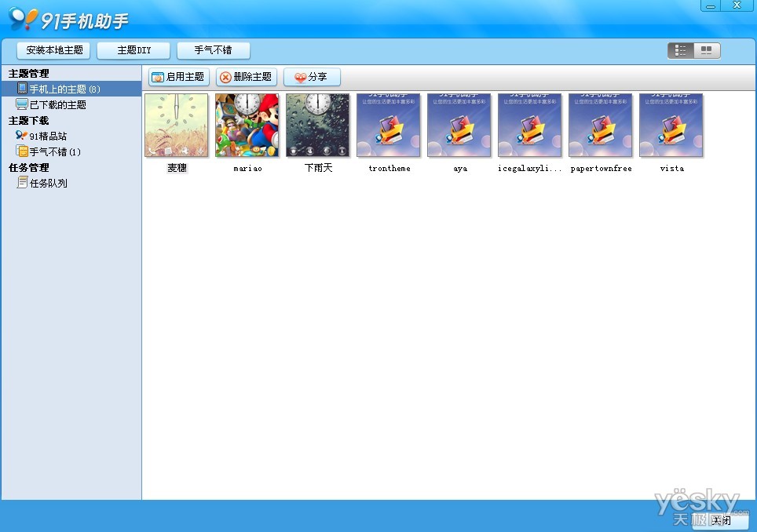Click the mariao theme name label
The image size is (757, 532).
tap(247, 169)
